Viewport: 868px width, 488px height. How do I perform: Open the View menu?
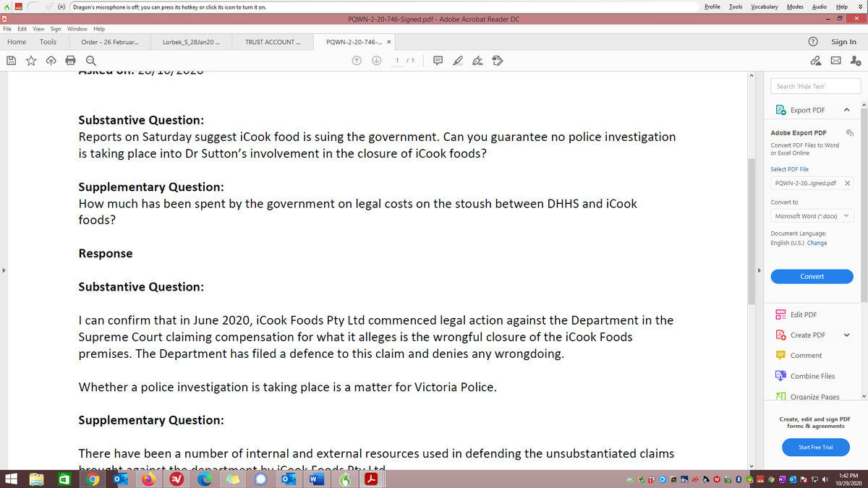[x=39, y=29]
